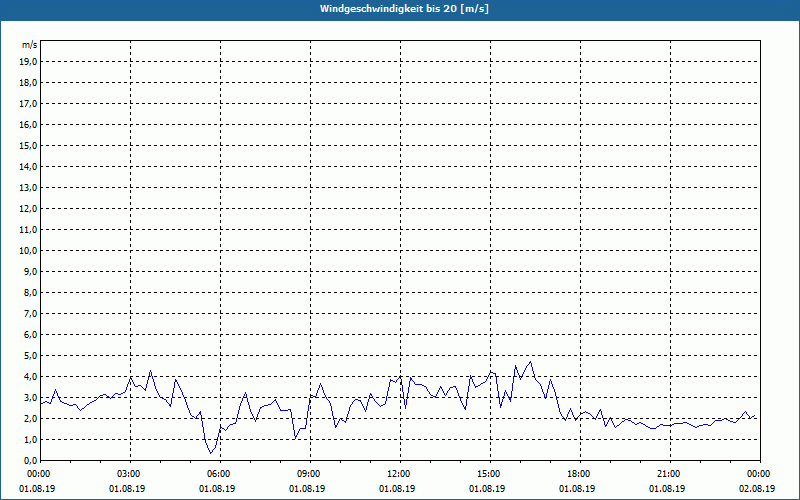Pick the '16,0' y-axis label

tap(28, 124)
